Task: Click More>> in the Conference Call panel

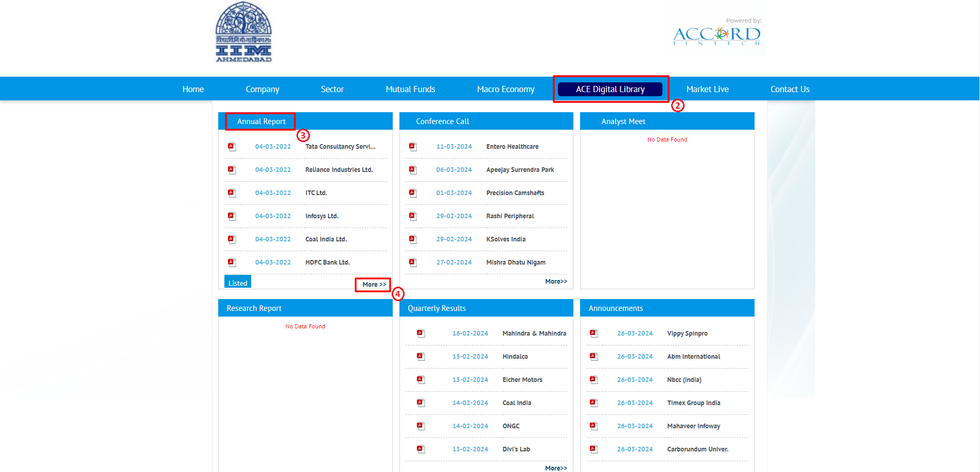Action: [556, 282]
